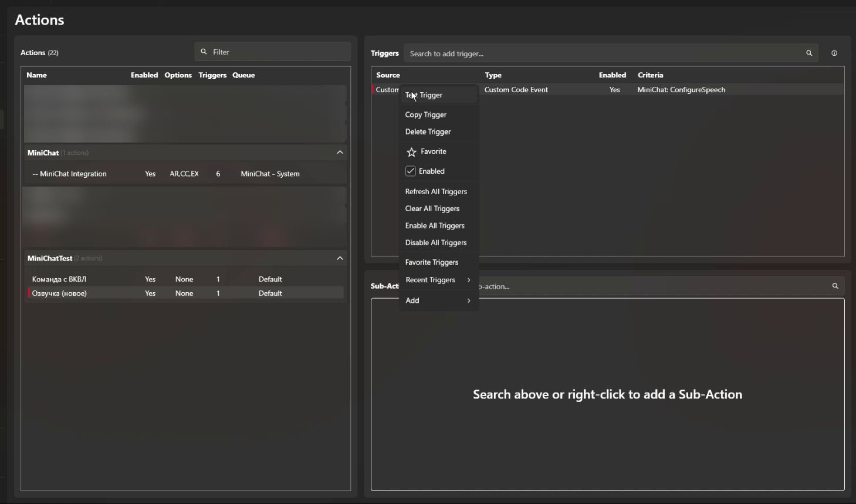Collapse the MiniChatTest action group
This screenshot has height=504, width=856.
pos(340,258)
